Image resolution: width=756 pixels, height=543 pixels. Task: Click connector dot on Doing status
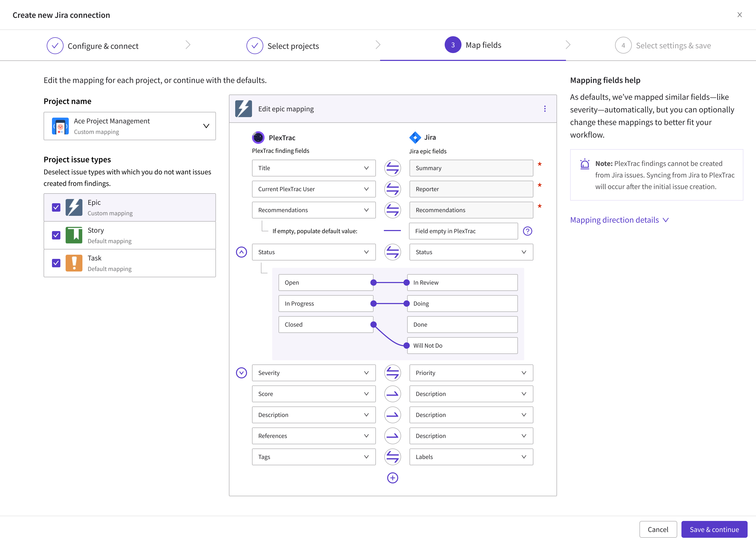click(406, 303)
